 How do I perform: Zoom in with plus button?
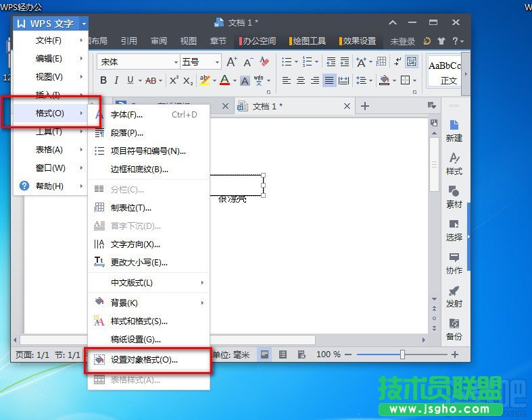[x=455, y=355]
